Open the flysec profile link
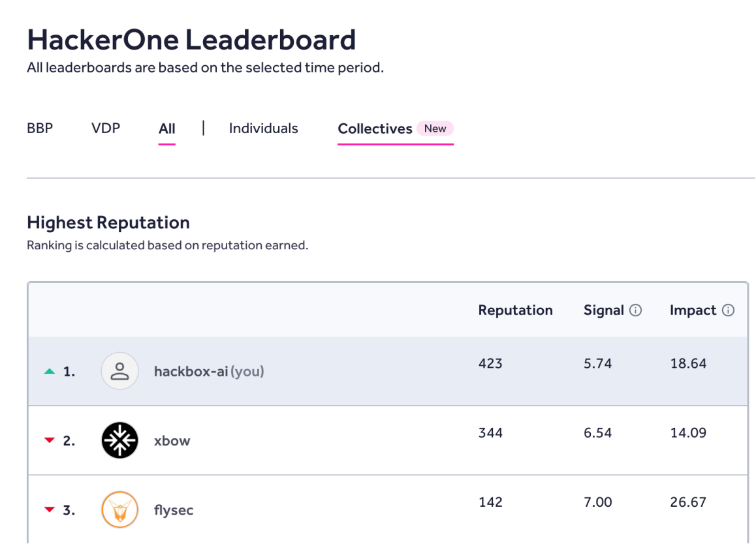This screenshot has height=544, width=756. 174,510
